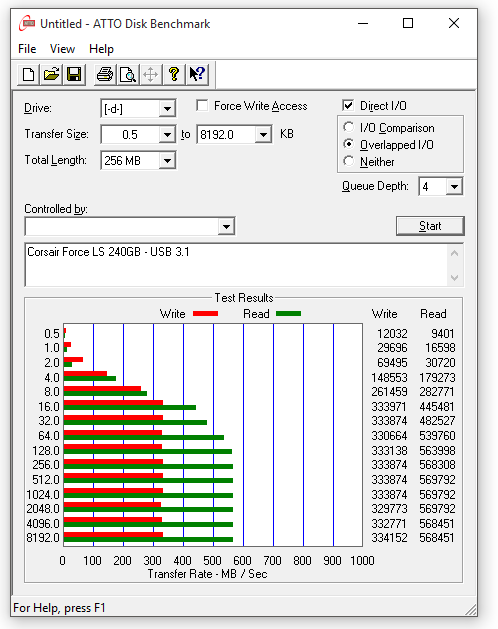Expand the minimum Transfer Size dropdown 0.5
The width and height of the screenshot is (498, 629).
[x=167, y=134]
